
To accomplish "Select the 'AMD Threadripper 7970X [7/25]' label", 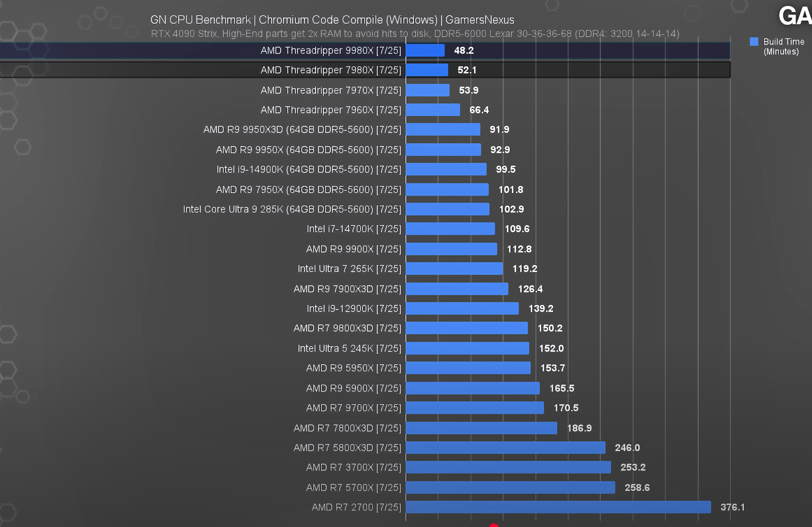I will (x=331, y=90).
